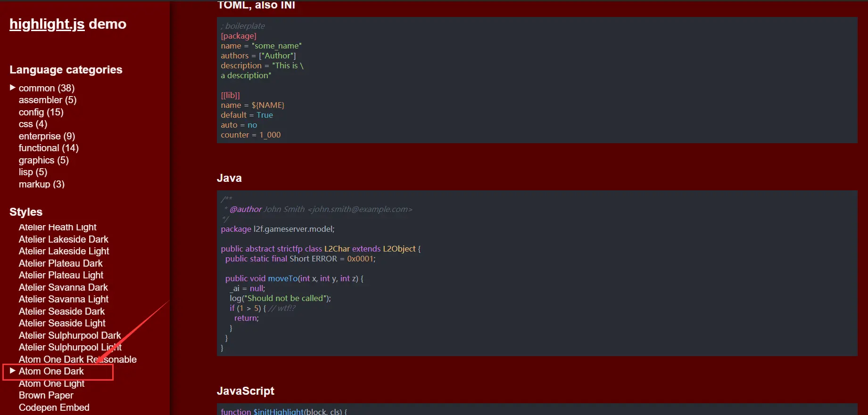Click the "counter = 1_000" line
The width and height of the screenshot is (868, 415).
coord(251,135)
